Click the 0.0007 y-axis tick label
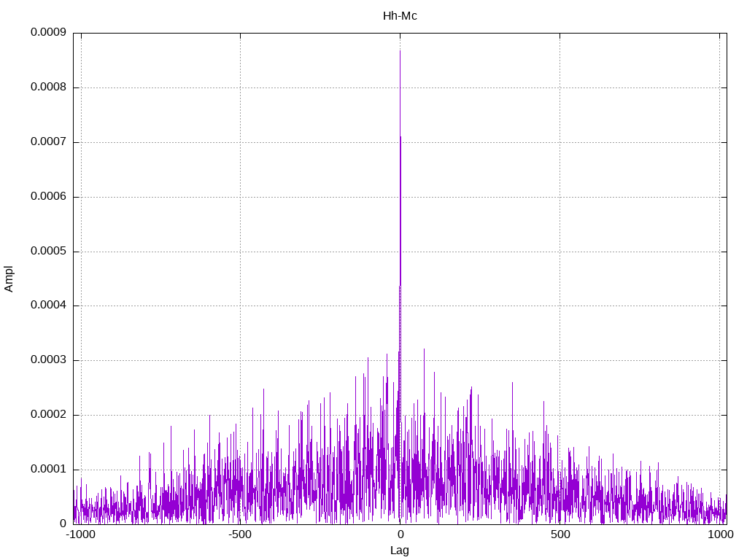 (48, 142)
